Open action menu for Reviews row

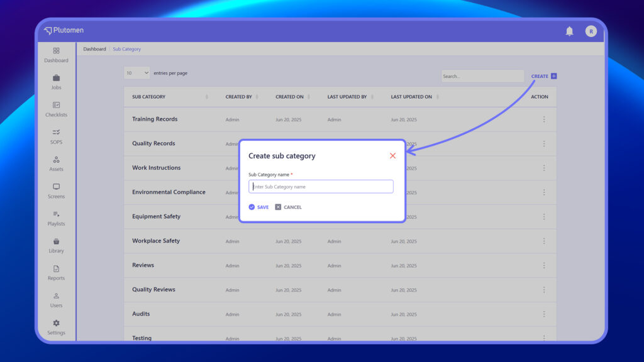(x=544, y=266)
